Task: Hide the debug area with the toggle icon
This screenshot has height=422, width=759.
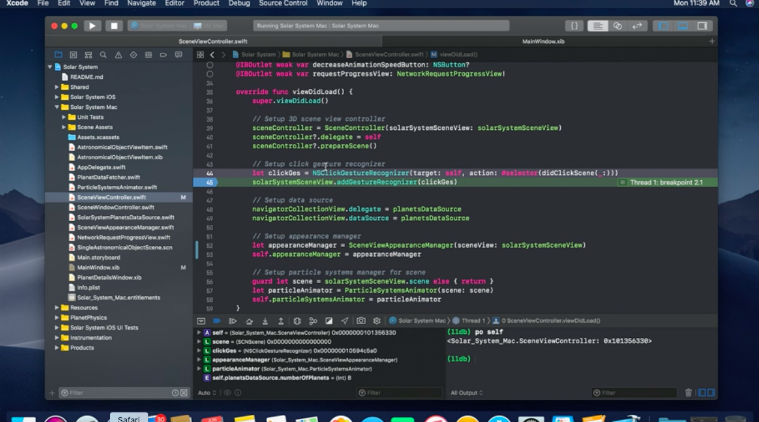Action: coord(201,321)
